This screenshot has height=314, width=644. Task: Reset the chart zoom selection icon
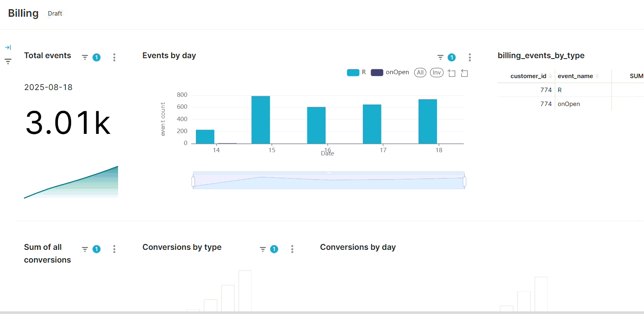[464, 73]
